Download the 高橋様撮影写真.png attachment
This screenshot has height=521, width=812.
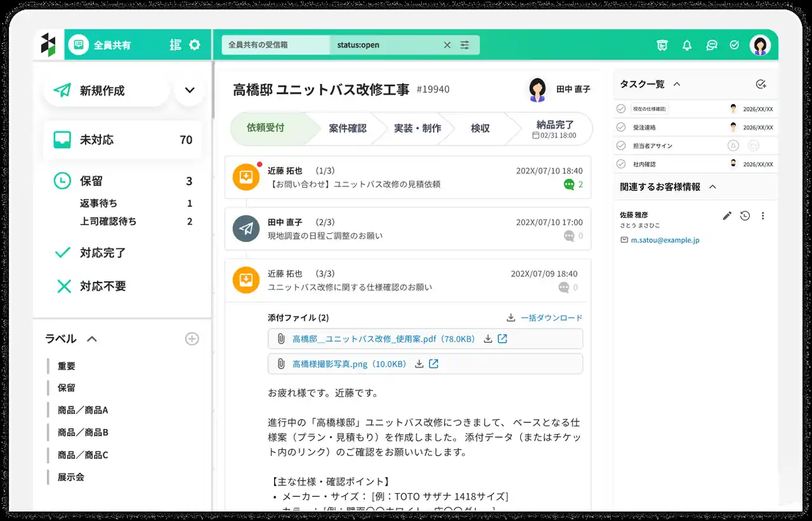(419, 364)
